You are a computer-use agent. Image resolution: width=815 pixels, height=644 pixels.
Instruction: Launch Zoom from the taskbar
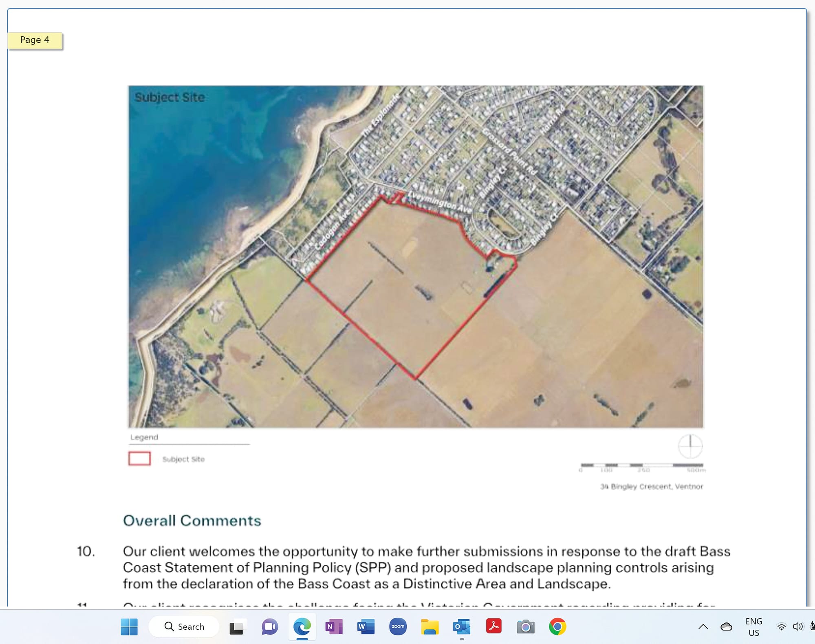pyautogui.click(x=397, y=626)
